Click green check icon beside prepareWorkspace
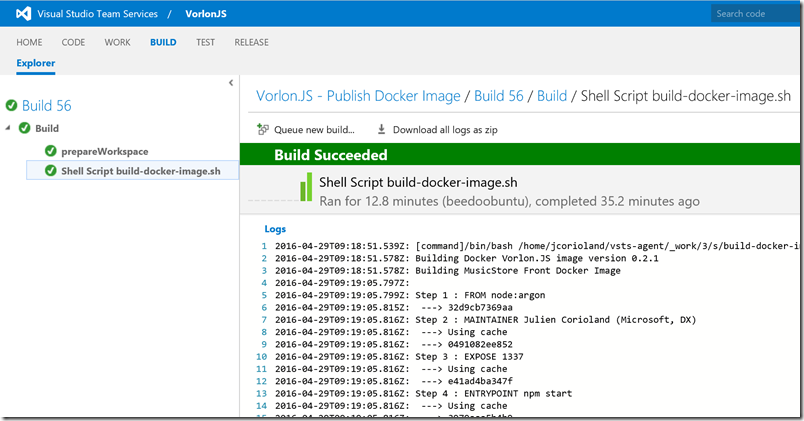 pyautogui.click(x=51, y=151)
